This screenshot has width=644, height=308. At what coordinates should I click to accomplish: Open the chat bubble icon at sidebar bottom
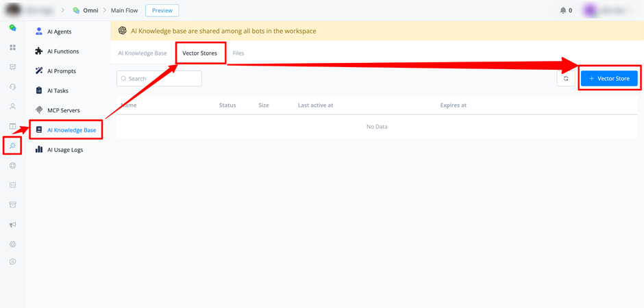pos(13,261)
